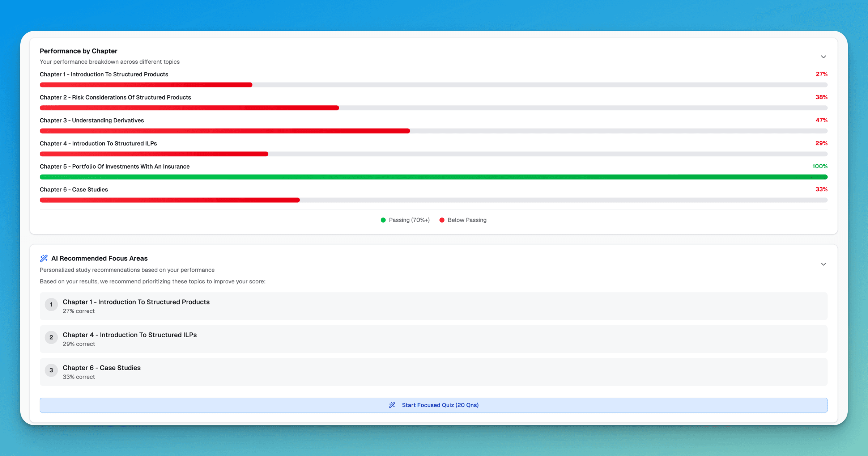Click the red Below Passing legend dot

(x=442, y=220)
